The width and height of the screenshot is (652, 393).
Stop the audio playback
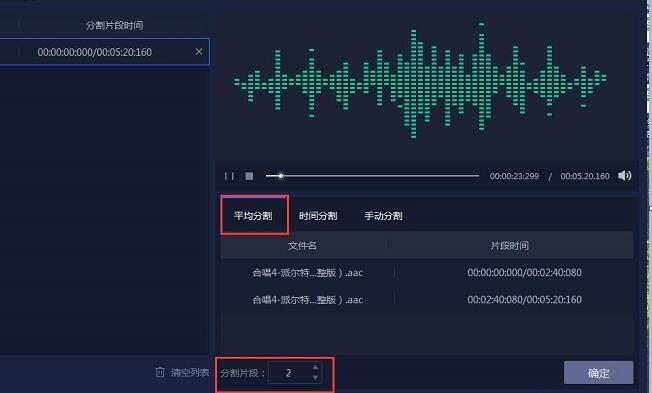tap(249, 176)
